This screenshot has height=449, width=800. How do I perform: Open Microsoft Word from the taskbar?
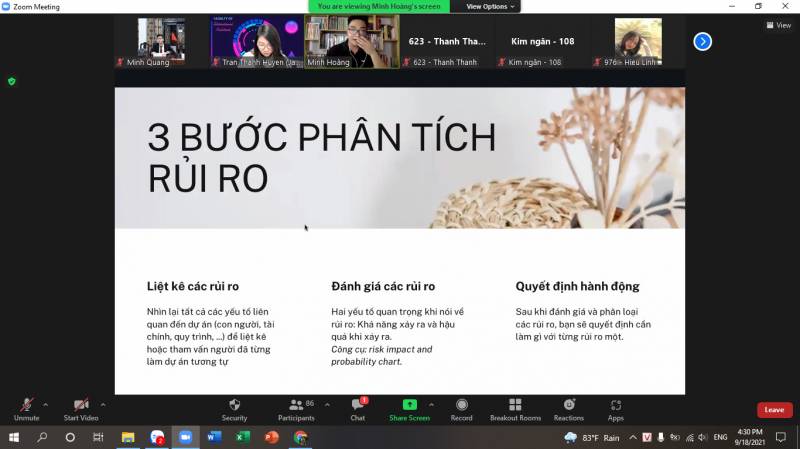(x=214, y=437)
